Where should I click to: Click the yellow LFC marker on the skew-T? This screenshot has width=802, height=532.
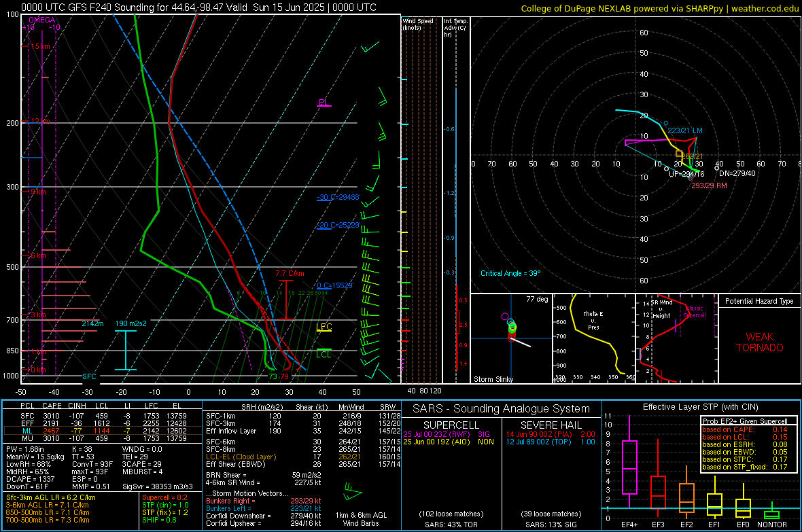click(x=324, y=327)
